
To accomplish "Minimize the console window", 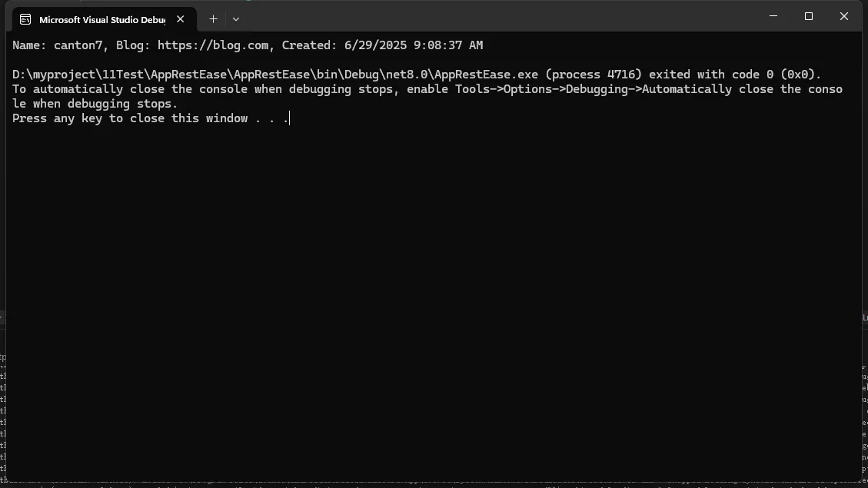I will pyautogui.click(x=773, y=16).
